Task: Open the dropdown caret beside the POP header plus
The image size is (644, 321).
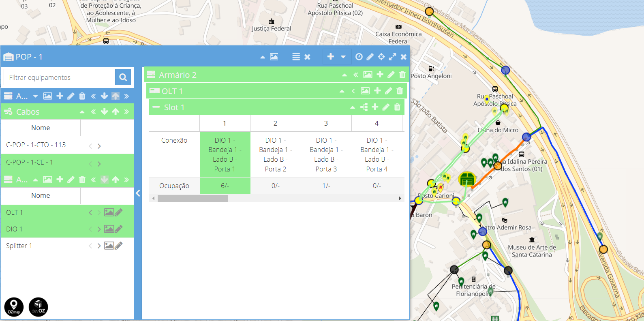Action: pos(343,57)
